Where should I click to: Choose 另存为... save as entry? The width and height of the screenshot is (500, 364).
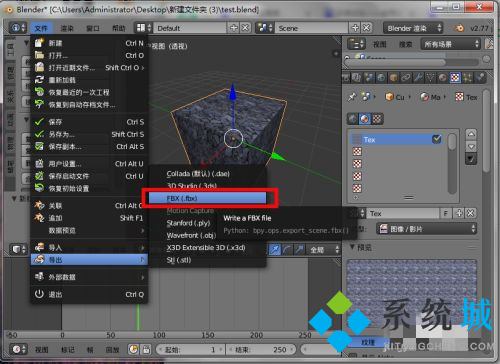pyautogui.click(x=89, y=134)
